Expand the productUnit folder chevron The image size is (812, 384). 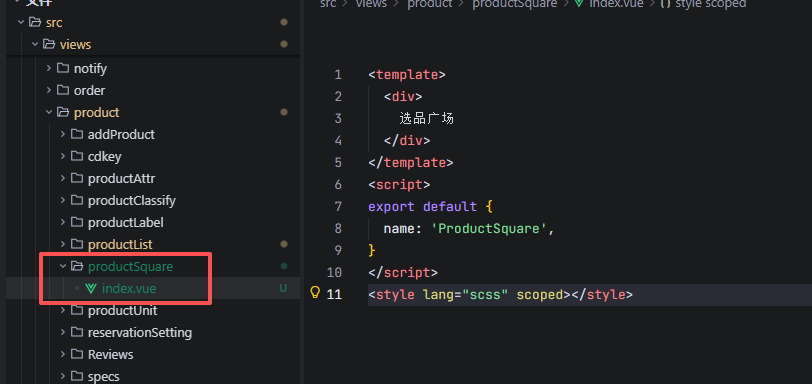[63, 311]
